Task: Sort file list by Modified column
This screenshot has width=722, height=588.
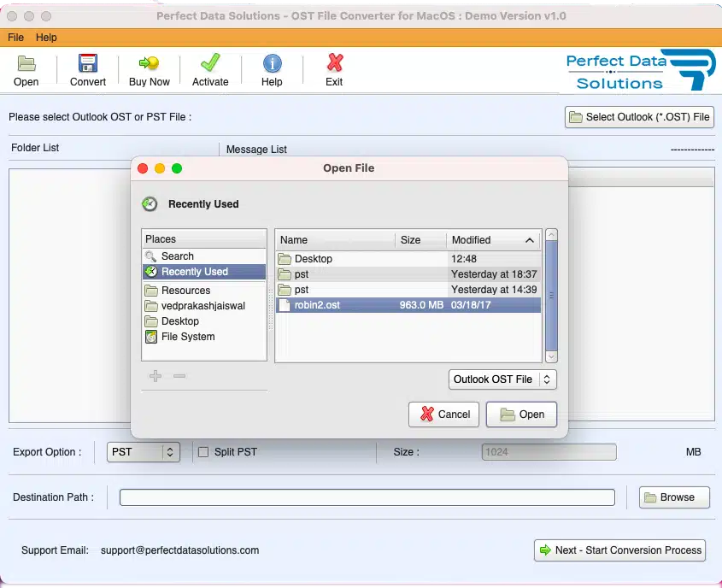Action: (x=494, y=240)
